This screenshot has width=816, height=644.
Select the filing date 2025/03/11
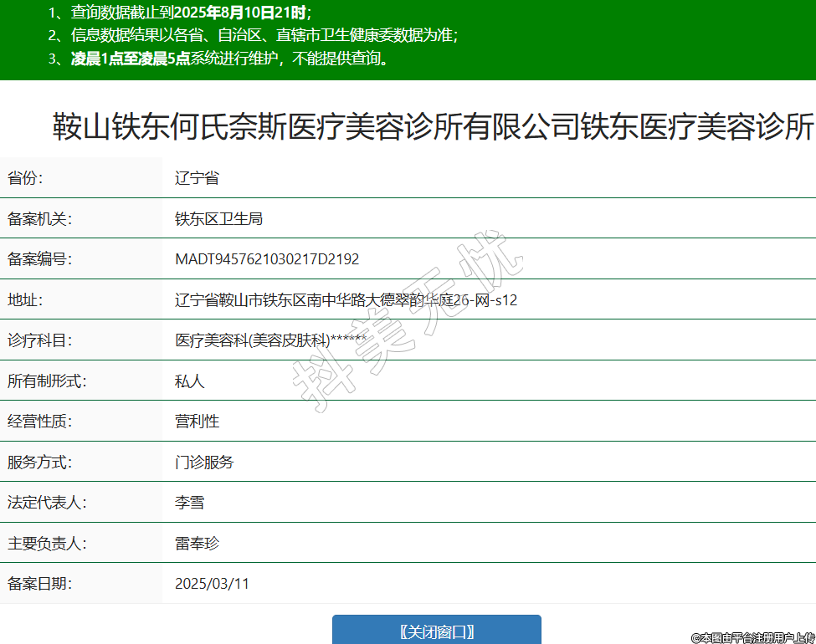pyautogui.click(x=212, y=584)
